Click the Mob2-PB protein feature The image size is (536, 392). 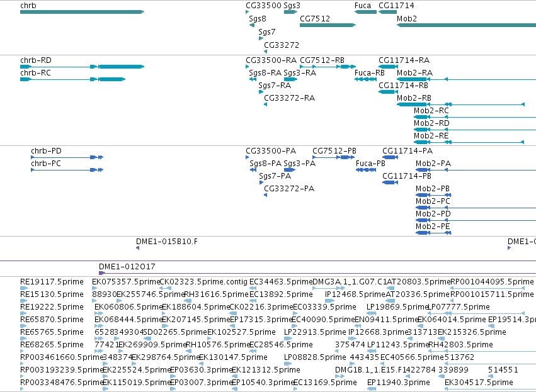click(x=433, y=195)
